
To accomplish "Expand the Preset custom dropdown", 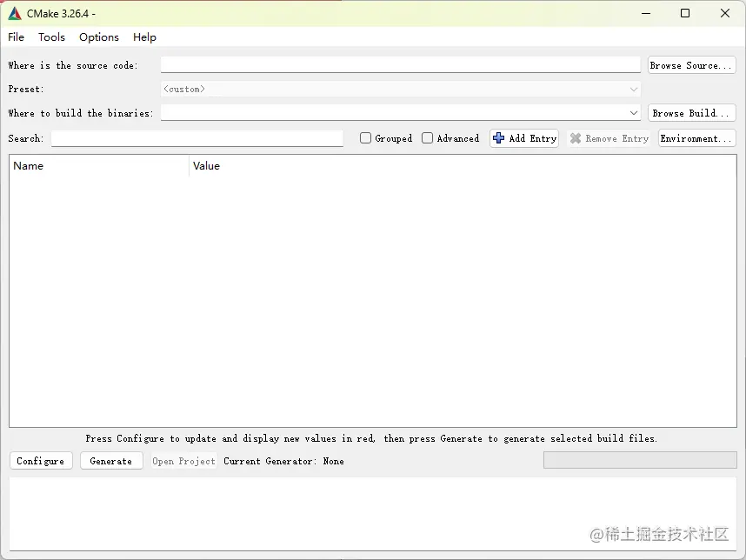I will click(401, 89).
